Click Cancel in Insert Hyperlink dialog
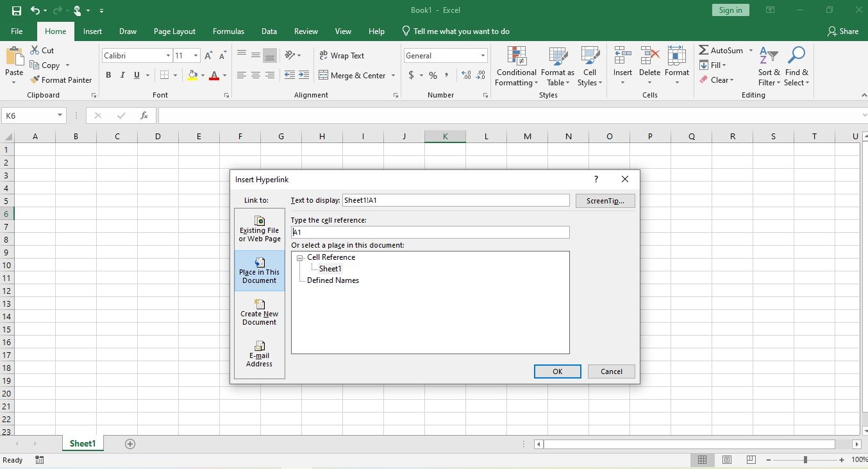Screen dimensions: 868x469 [x=611, y=371]
